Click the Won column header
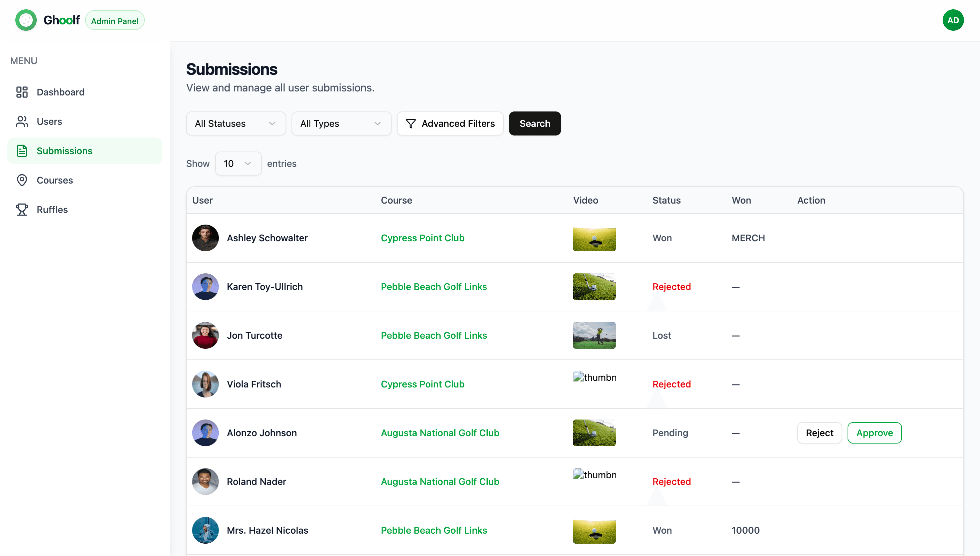The image size is (980, 556). click(741, 201)
